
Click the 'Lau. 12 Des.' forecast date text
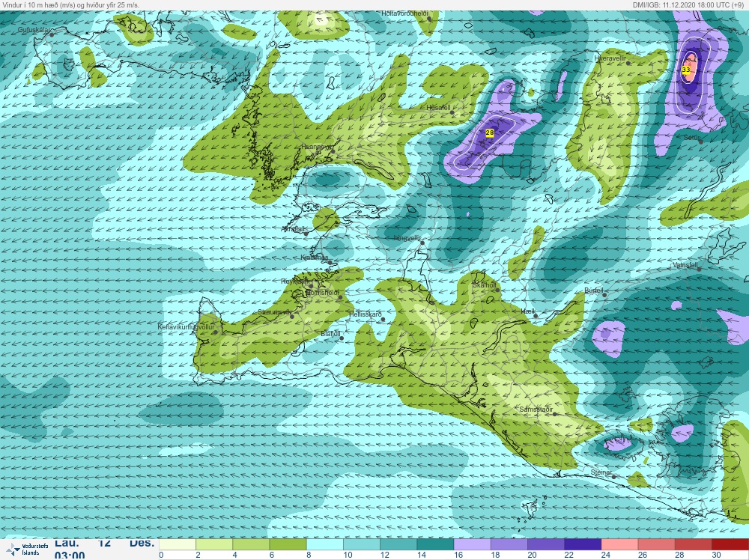[104, 543]
